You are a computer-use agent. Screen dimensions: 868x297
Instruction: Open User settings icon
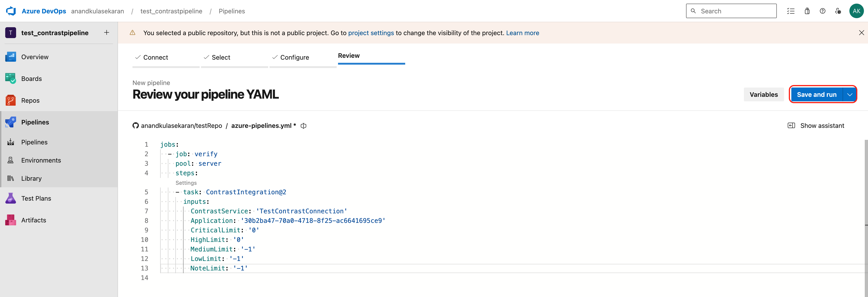[x=838, y=11]
